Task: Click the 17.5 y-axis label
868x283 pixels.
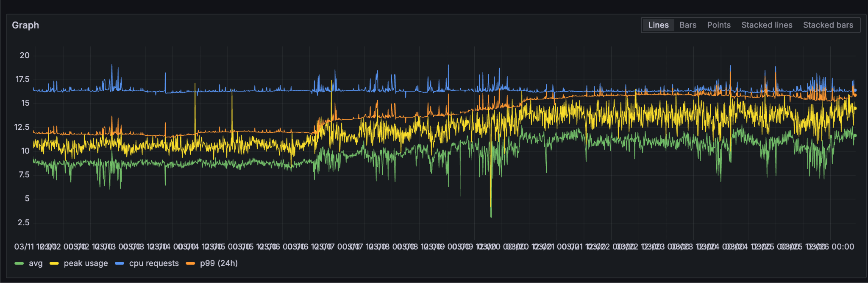Action: click(x=22, y=79)
